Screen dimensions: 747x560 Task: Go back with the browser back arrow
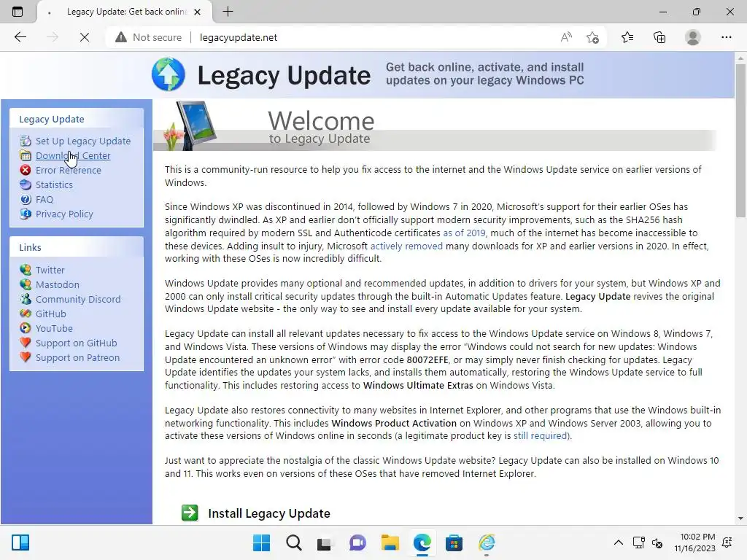[20, 37]
